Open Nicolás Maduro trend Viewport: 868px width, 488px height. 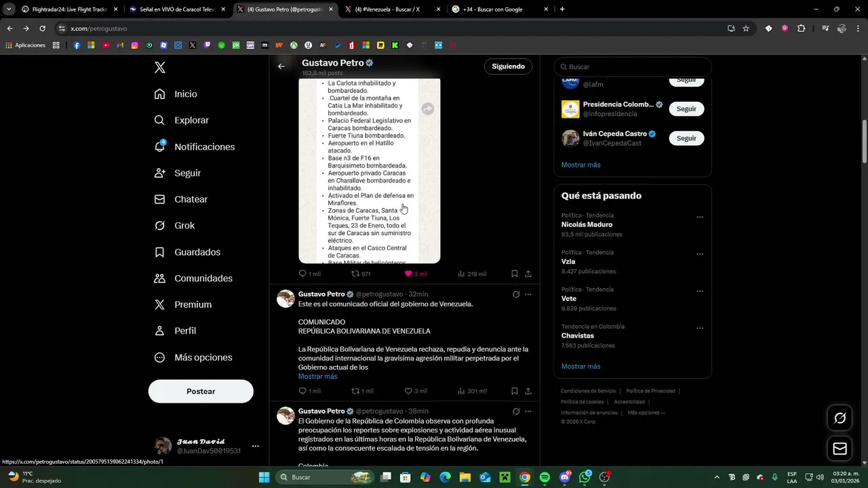587,224
